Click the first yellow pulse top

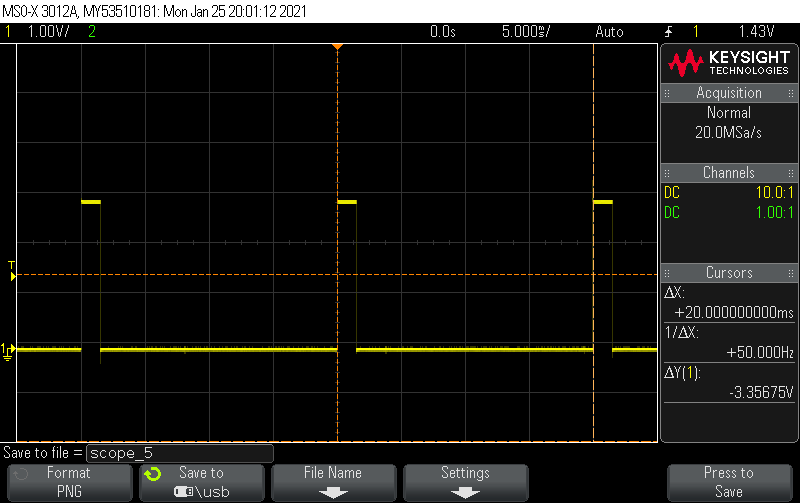click(x=91, y=202)
